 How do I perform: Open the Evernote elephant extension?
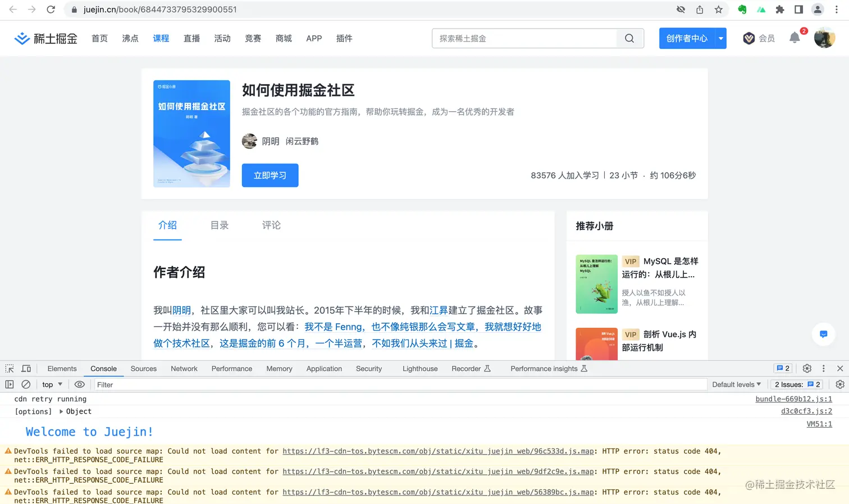click(742, 10)
